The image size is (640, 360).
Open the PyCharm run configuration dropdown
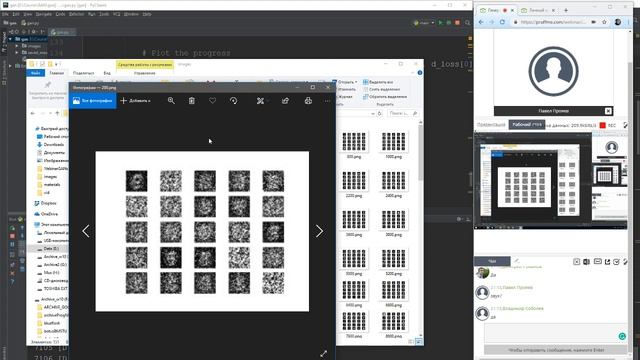pyautogui.click(x=424, y=23)
